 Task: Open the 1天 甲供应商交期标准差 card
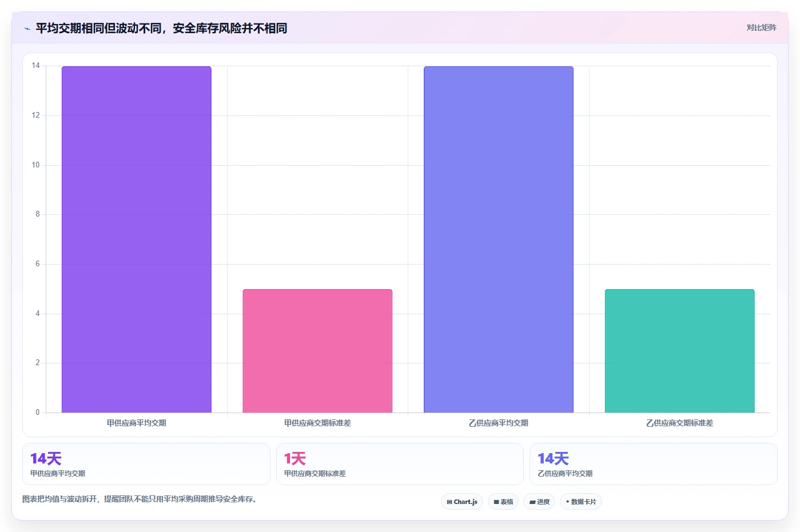click(400, 464)
